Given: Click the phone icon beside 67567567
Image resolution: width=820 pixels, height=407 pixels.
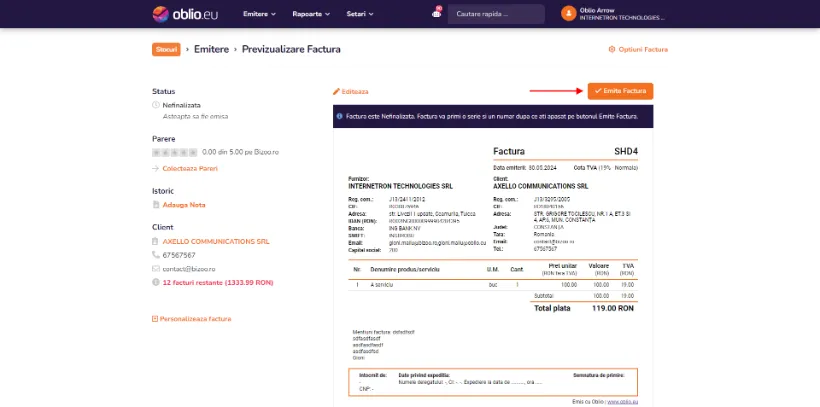Looking at the screenshot, I should coord(155,255).
